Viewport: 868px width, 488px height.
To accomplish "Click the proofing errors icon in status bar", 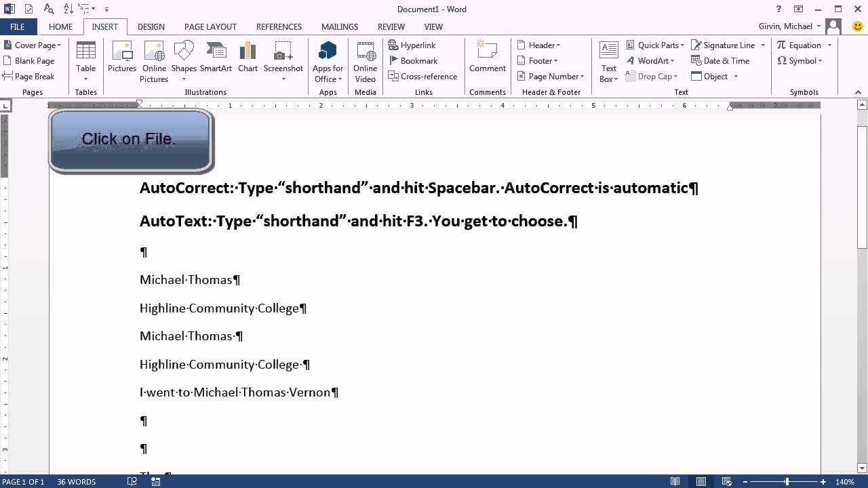I will click(x=133, y=481).
